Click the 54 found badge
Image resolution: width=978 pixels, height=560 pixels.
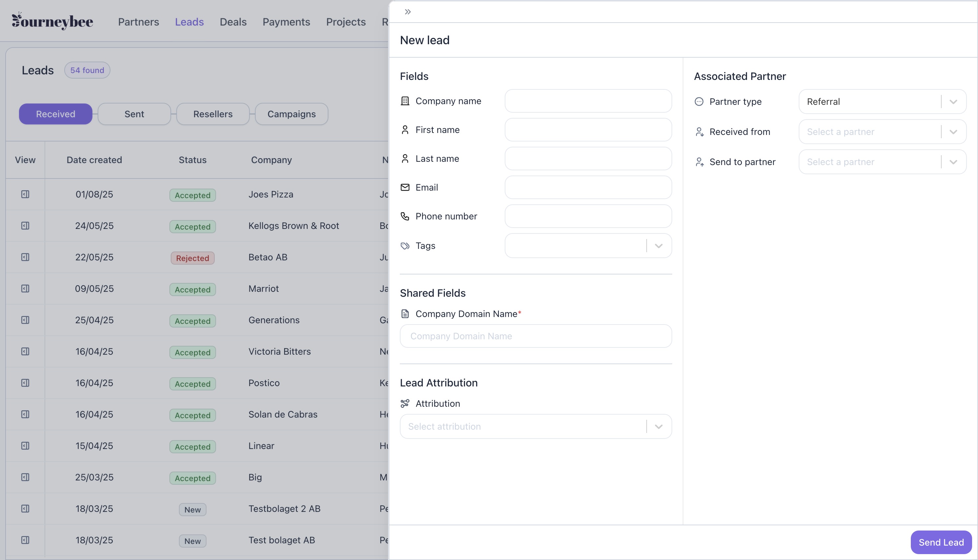tap(88, 70)
